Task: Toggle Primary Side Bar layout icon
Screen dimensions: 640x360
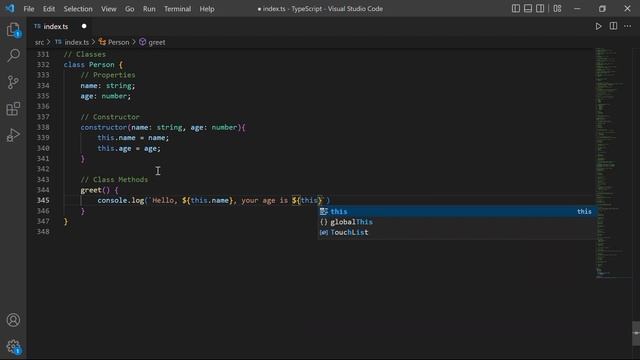Action: [x=516, y=9]
